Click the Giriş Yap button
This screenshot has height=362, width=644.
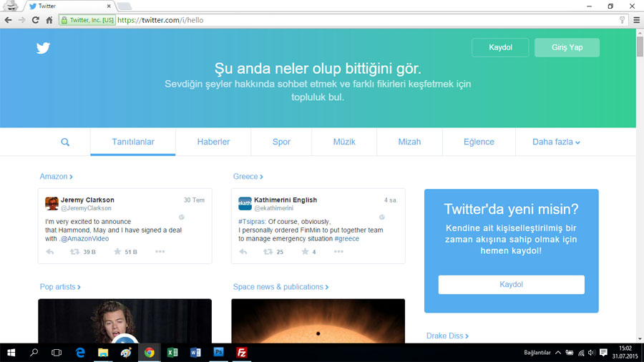[567, 48]
